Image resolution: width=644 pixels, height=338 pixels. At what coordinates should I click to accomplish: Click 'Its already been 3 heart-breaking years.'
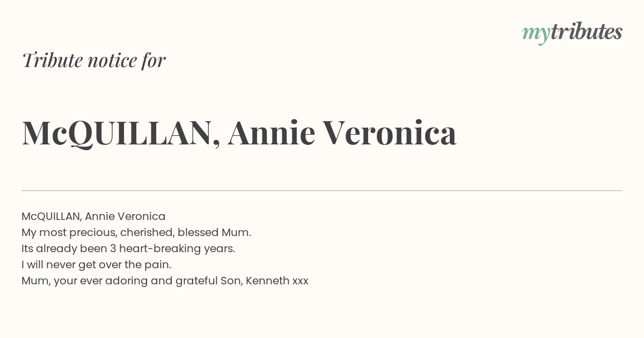128,248
